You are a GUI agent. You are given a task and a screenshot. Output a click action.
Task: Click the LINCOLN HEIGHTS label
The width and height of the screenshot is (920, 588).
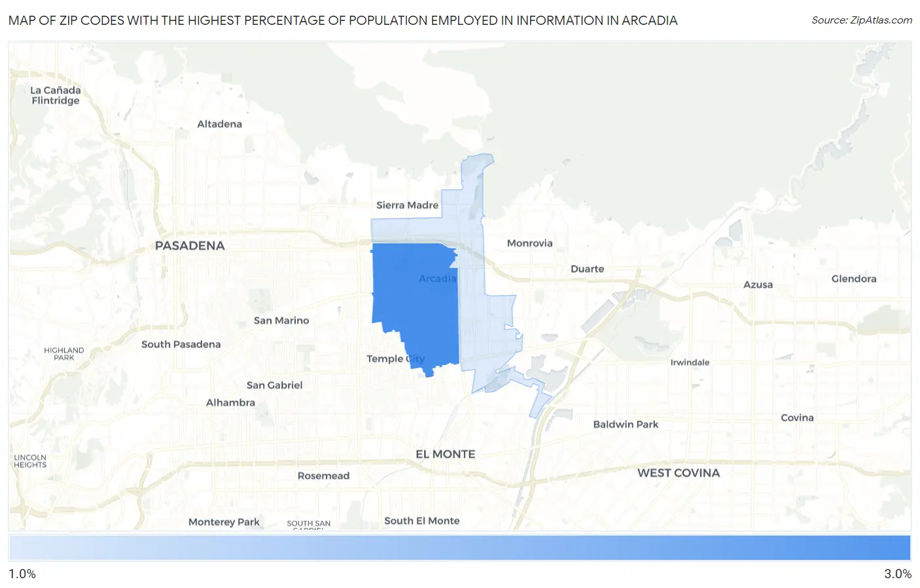click(30, 461)
